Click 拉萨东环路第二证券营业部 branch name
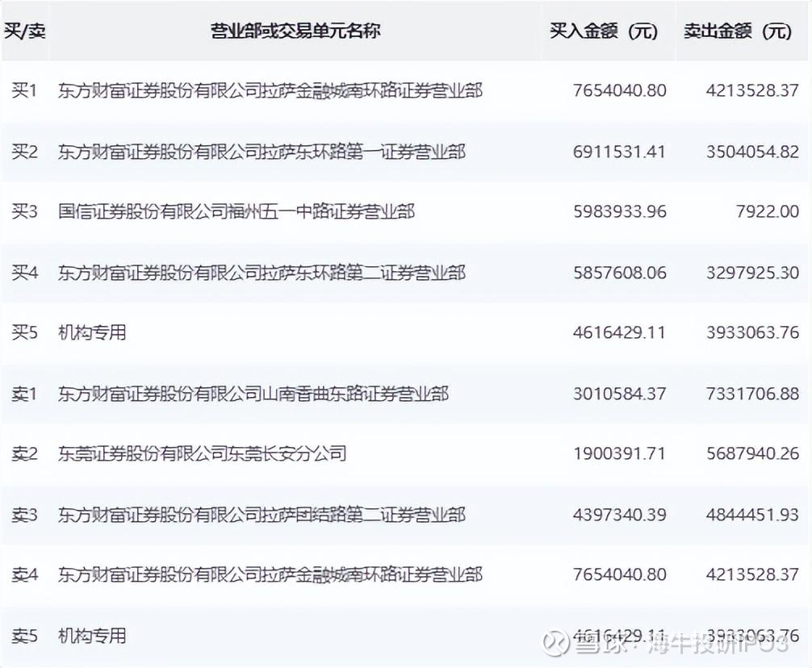 tap(262, 272)
